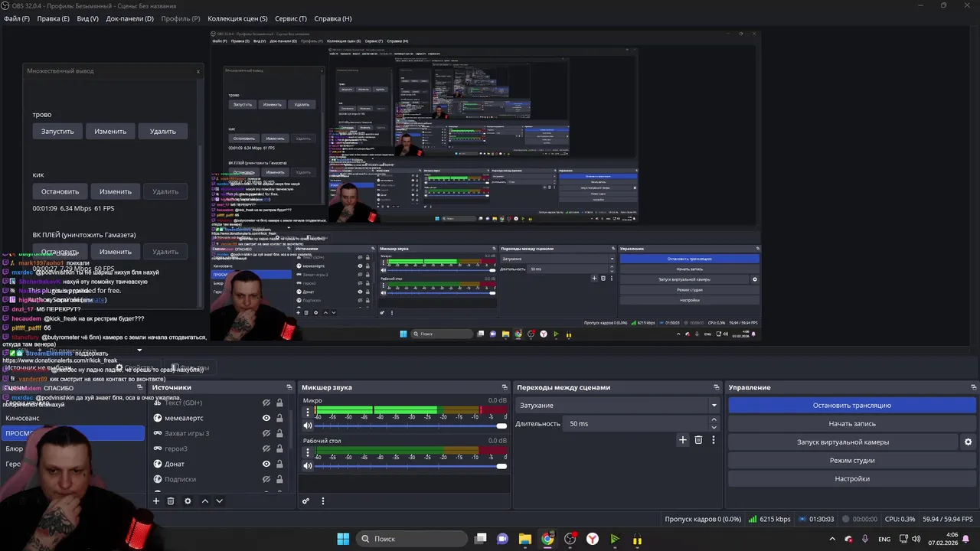Toggle lock on герои3 source

tap(279, 448)
